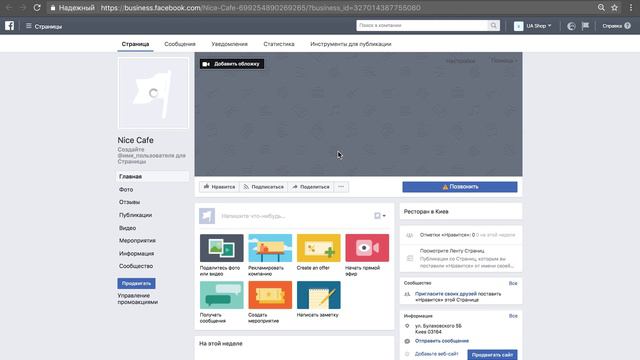Open Информация in the left menu

(x=136, y=253)
